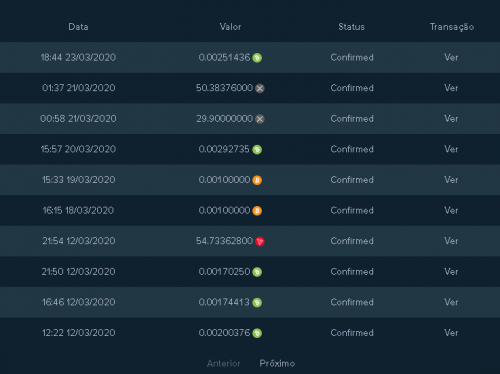
Task: Click the value 50.38376000
Action: 225,88
